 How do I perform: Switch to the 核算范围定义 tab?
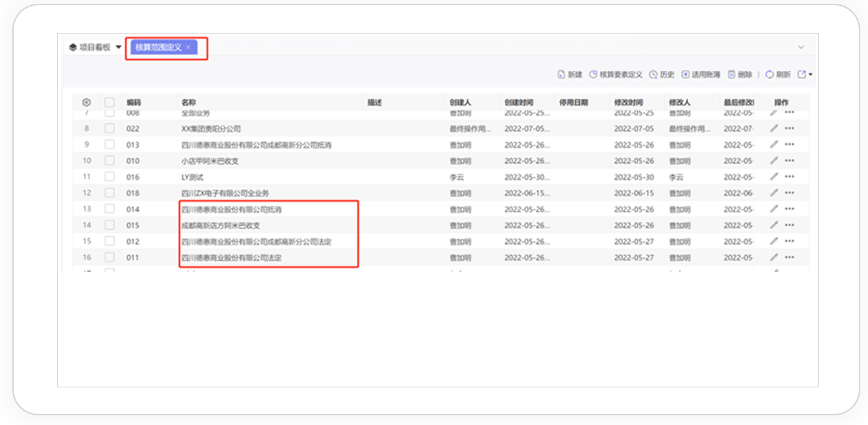pos(158,47)
